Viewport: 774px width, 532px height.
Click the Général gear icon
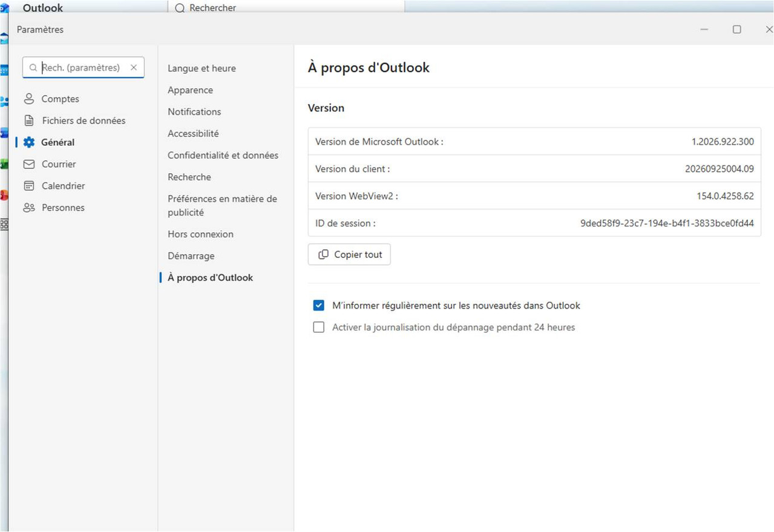(x=29, y=142)
